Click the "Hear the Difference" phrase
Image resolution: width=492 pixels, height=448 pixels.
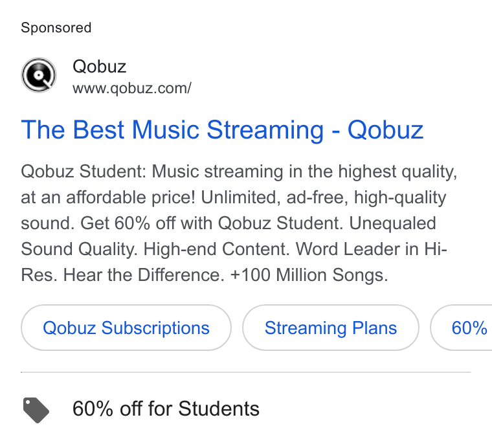pyautogui.click(x=144, y=275)
